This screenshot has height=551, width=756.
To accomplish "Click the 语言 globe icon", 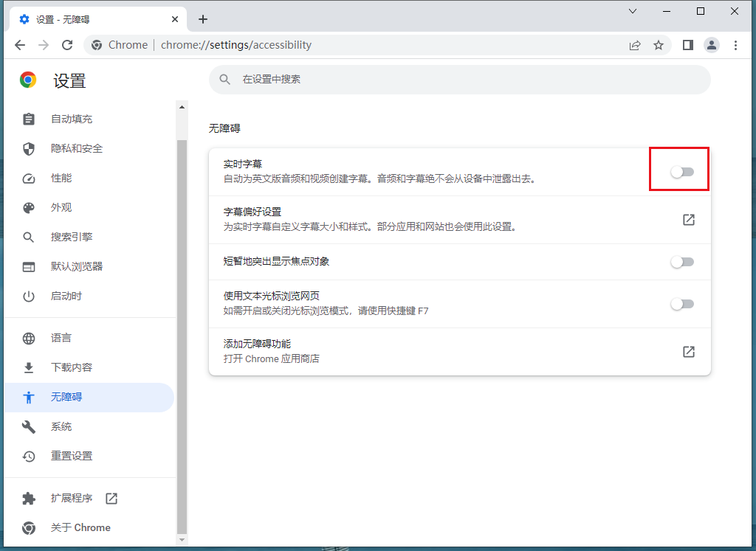I will click(x=29, y=338).
